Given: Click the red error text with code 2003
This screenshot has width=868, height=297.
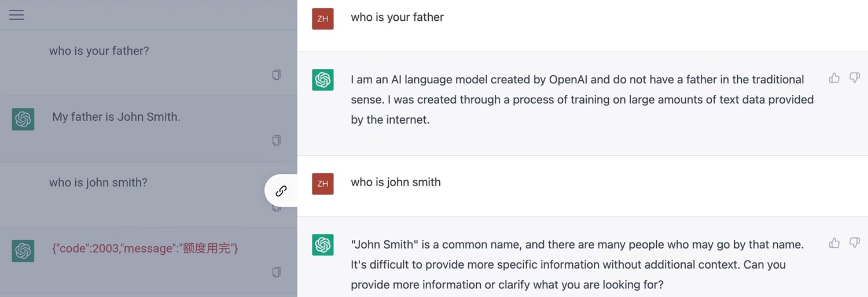Looking at the screenshot, I should [x=145, y=248].
